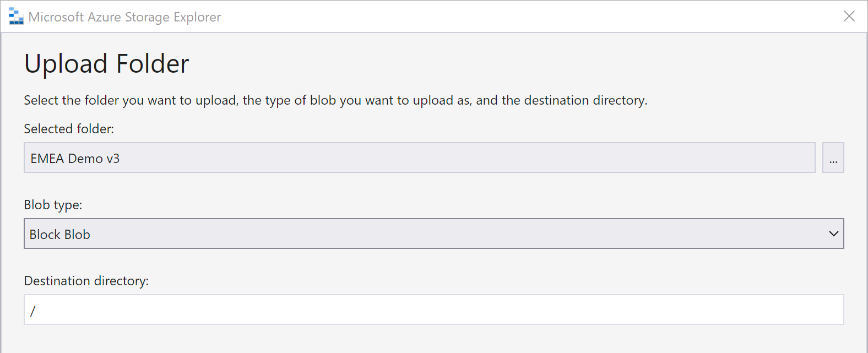Click empty title bar space beside the title
Viewport: 868px width, 353px height.
point(523,17)
